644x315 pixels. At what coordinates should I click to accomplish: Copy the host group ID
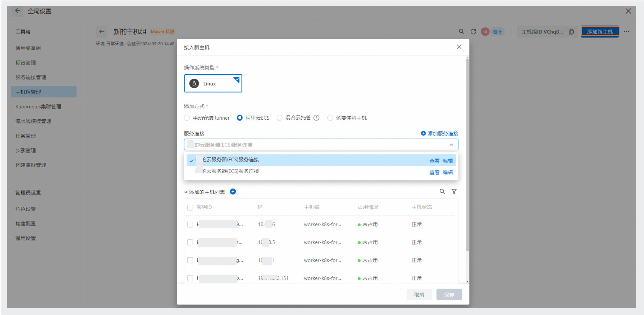[x=571, y=31]
